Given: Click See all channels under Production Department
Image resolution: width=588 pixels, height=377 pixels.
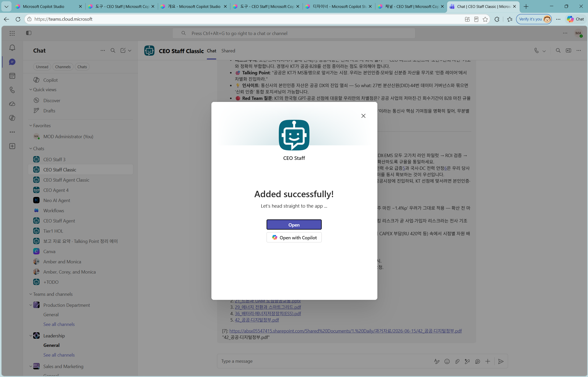Looking at the screenshot, I should [59, 324].
